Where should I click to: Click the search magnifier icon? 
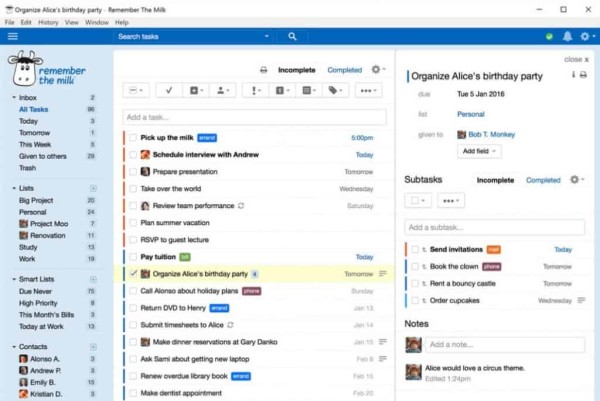click(x=292, y=36)
